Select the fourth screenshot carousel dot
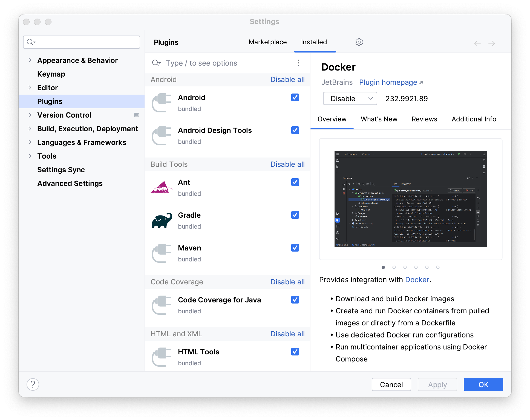 [416, 267]
